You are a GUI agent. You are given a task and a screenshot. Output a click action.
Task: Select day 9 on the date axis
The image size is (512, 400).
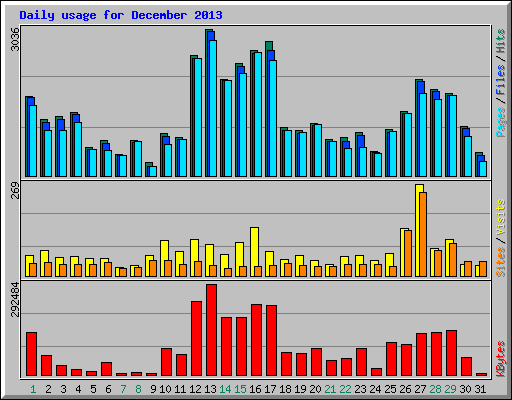[x=153, y=389]
